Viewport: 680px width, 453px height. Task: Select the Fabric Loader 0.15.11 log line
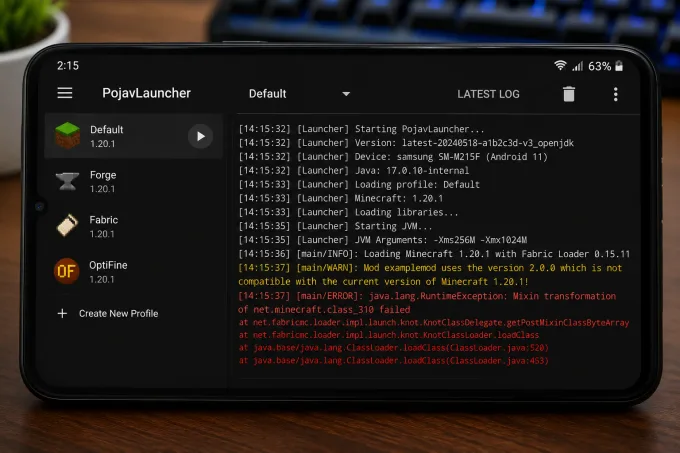(x=435, y=254)
